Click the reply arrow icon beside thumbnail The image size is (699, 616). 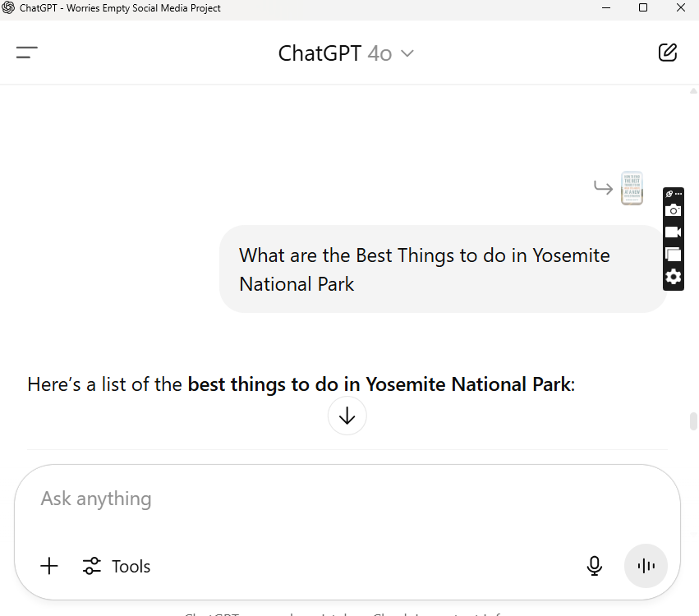(604, 187)
